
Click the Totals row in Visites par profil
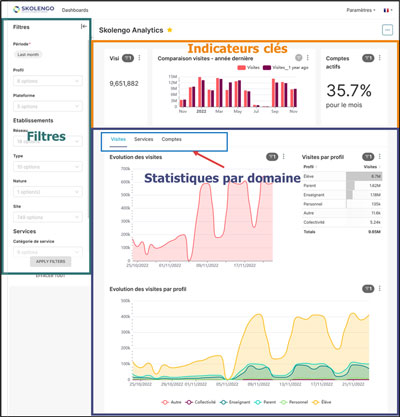(342, 232)
